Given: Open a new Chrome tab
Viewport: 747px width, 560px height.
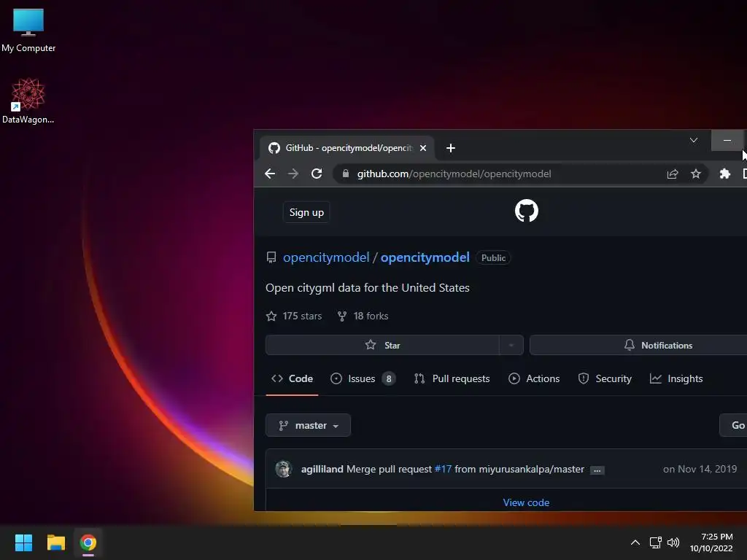Looking at the screenshot, I should tap(451, 148).
